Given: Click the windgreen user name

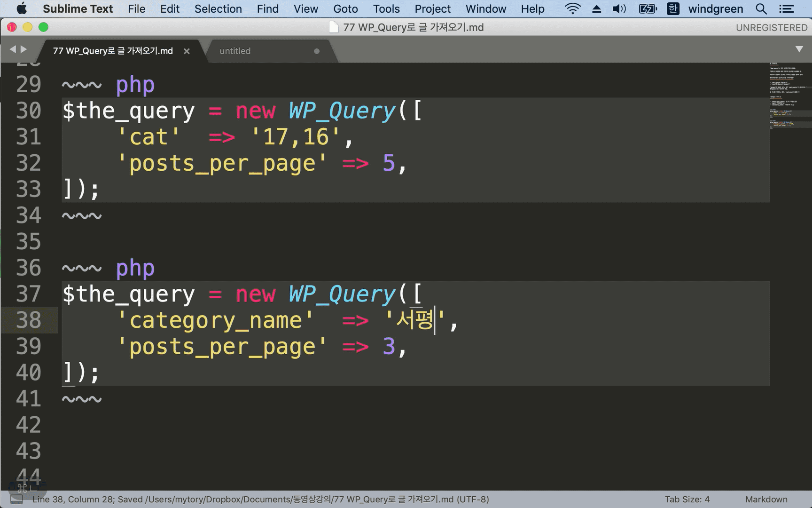Looking at the screenshot, I should 716,9.
